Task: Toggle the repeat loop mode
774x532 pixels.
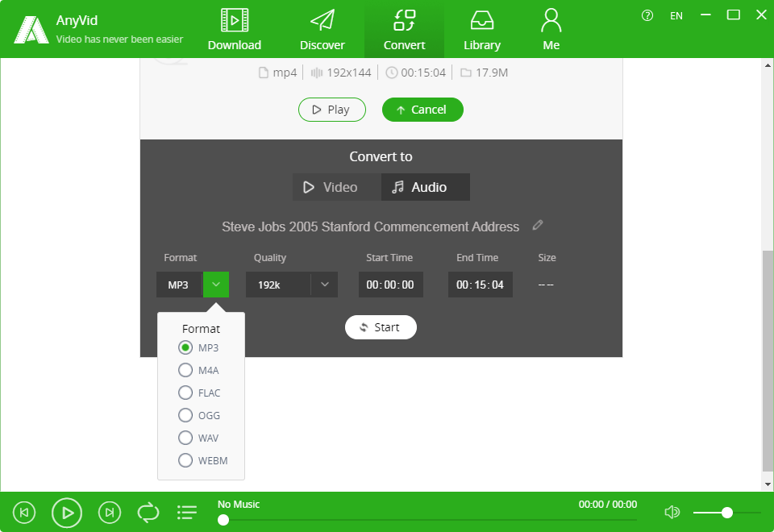Action: pyautogui.click(x=148, y=513)
